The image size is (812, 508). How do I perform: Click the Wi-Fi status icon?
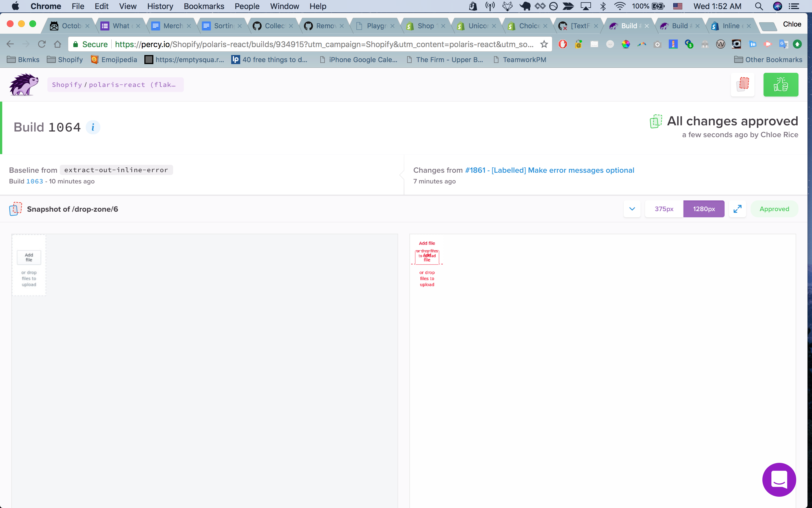click(619, 6)
